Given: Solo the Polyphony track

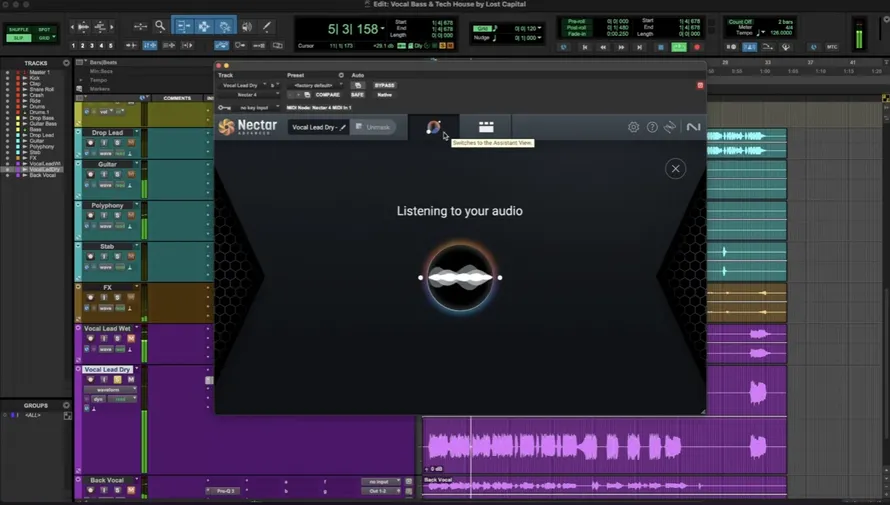Looking at the screenshot, I should (117, 215).
